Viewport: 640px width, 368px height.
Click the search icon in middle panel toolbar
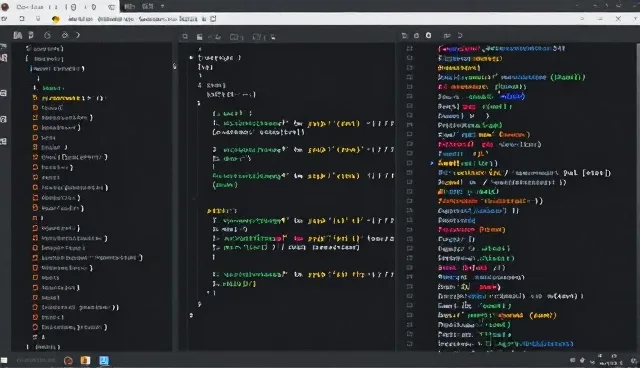(185, 37)
